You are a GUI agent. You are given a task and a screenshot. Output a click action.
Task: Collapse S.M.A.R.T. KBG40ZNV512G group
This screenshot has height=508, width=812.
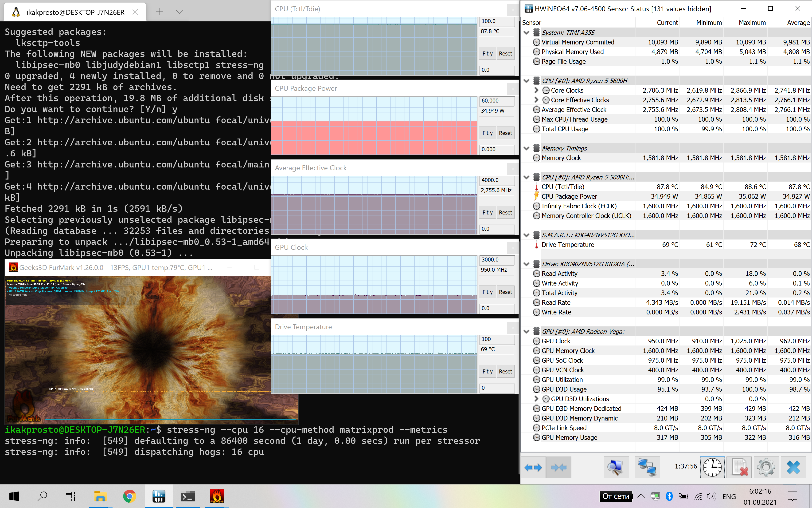coord(527,235)
